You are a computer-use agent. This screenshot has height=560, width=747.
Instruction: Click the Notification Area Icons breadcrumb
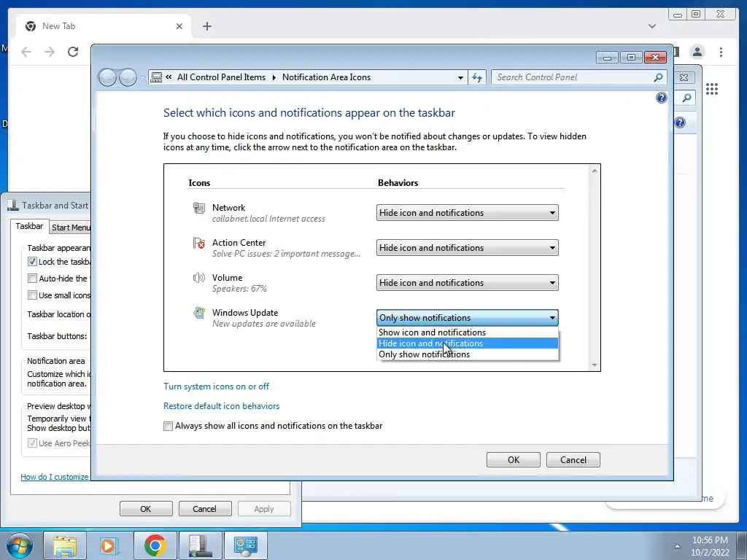(326, 77)
